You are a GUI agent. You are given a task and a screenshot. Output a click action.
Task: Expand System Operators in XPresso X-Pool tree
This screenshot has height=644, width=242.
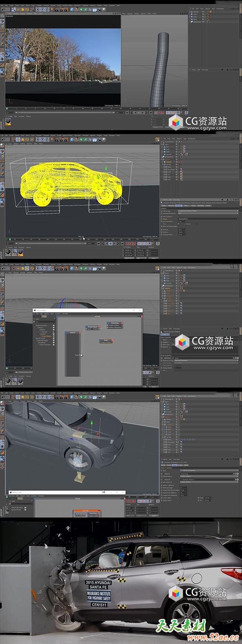41,326
